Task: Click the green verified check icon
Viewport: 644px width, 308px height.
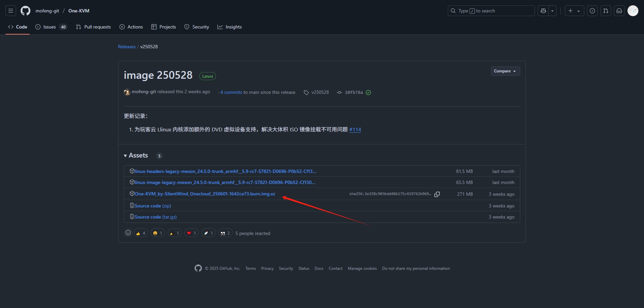Action: pyautogui.click(x=368, y=93)
